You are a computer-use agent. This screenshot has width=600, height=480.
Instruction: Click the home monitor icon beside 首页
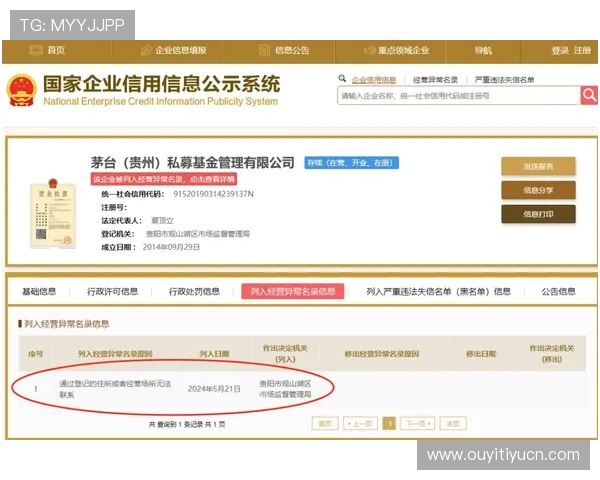pyautogui.click(x=36, y=50)
